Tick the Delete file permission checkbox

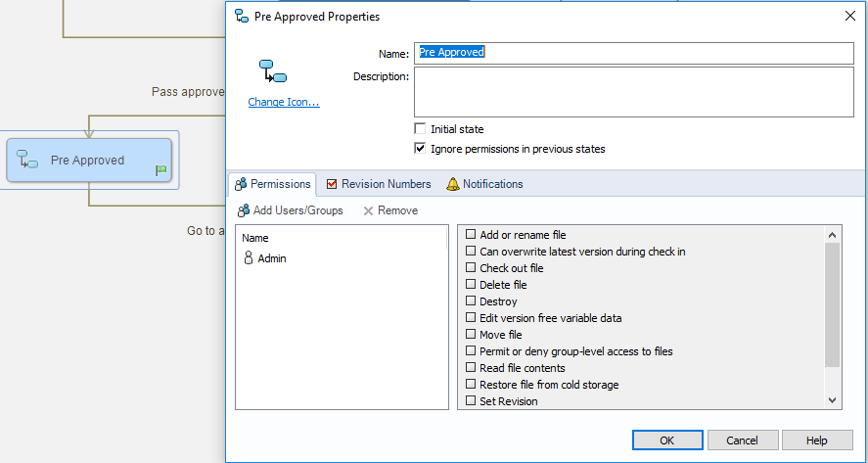(x=471, y=285)
